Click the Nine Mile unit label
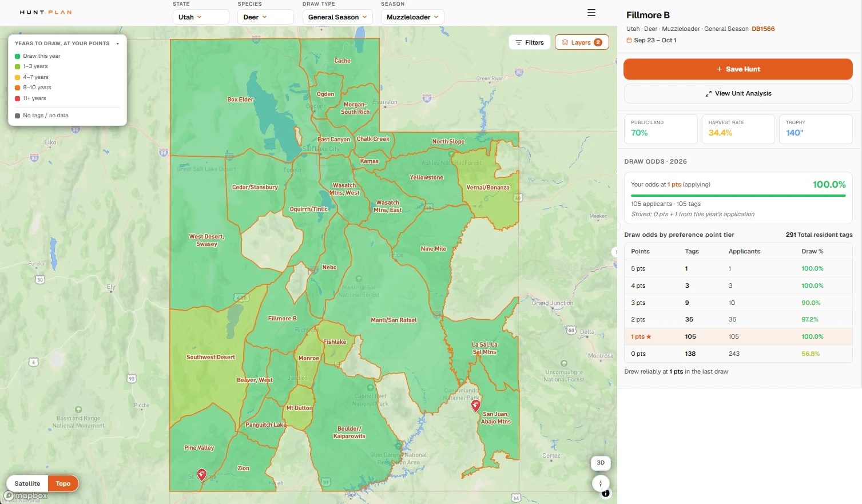The width and height of the screenshot is (862, 504). click(433, 249)
